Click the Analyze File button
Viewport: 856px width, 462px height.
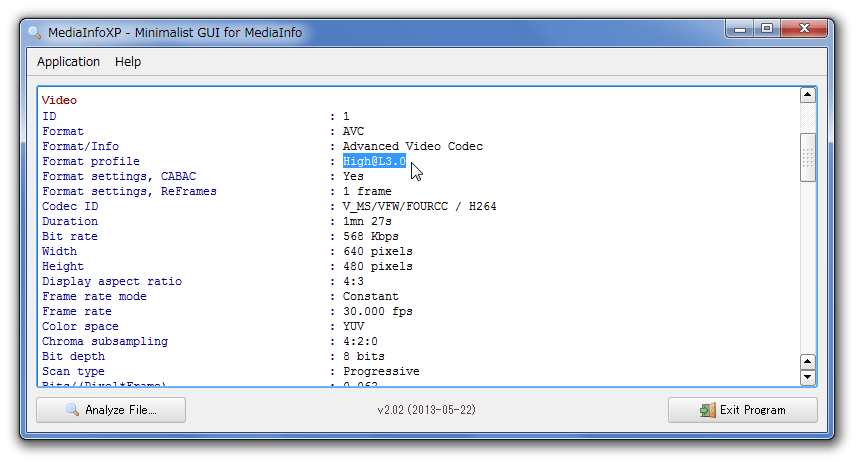[x=111, y=410]
